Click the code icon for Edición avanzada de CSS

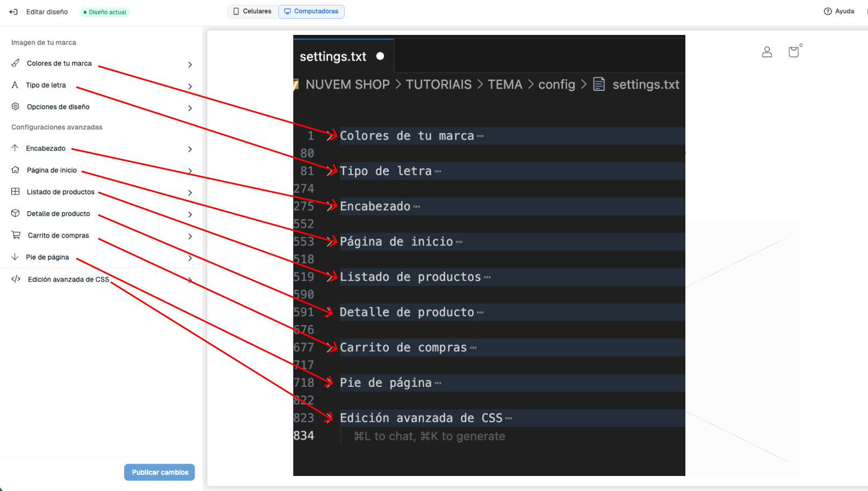[16, 279]
